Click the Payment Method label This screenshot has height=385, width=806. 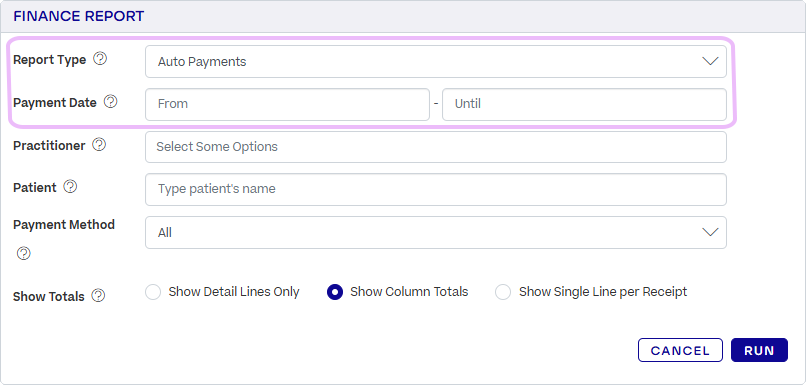64,225
